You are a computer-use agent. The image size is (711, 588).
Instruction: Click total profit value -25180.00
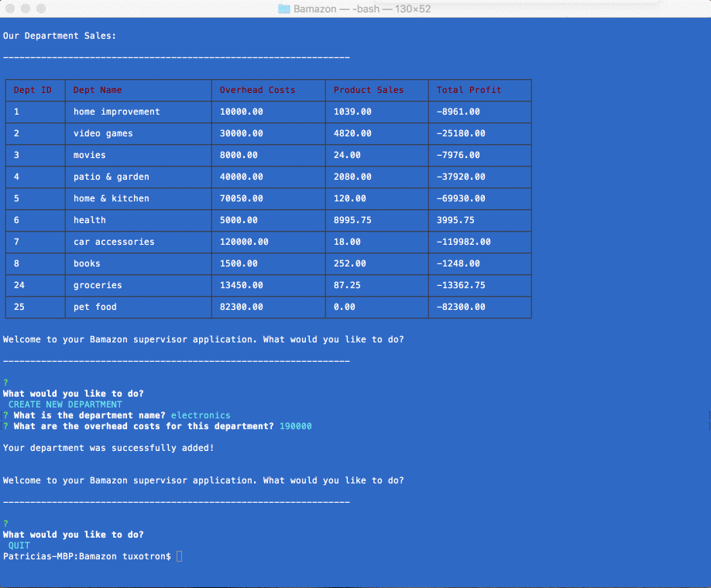tap(461, 133)
